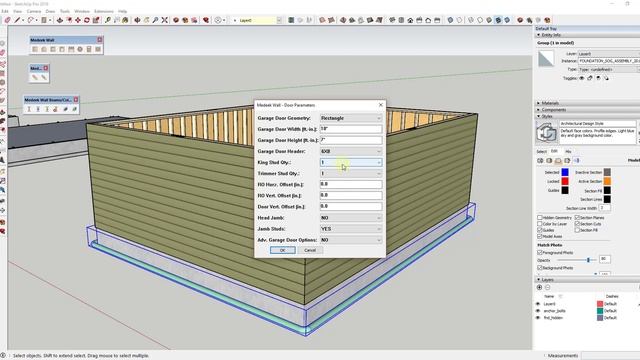
Task: Select the Tape Measure tool
Action: click(108, 20)
